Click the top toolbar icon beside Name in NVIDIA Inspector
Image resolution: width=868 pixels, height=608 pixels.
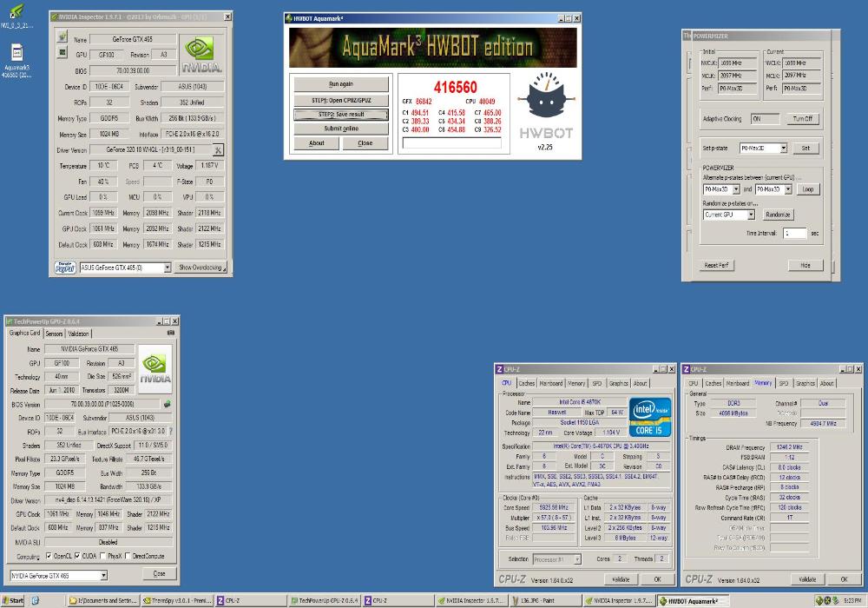(x=62, y=36)
